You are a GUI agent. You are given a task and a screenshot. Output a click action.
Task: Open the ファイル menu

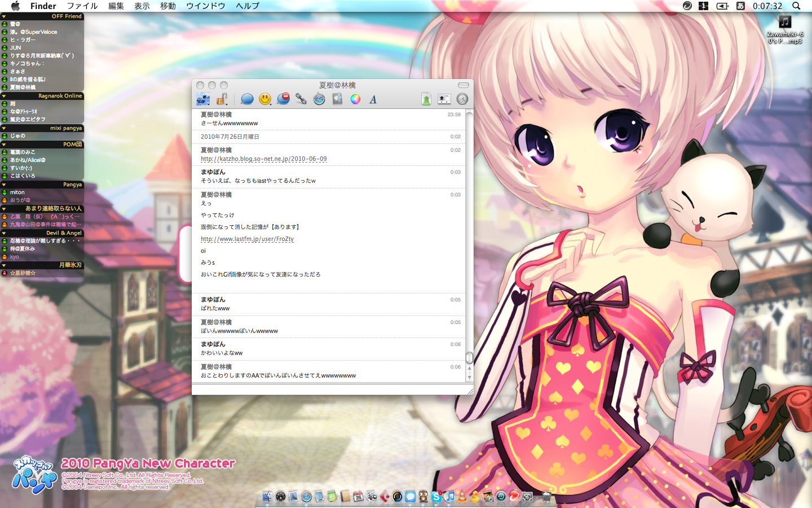click(x=82, y=6)
